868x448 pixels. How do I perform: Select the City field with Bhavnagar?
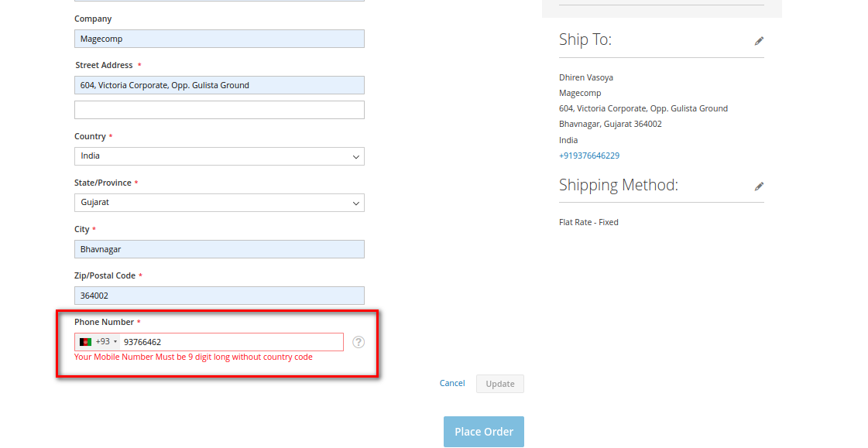(x=219, y=249)
